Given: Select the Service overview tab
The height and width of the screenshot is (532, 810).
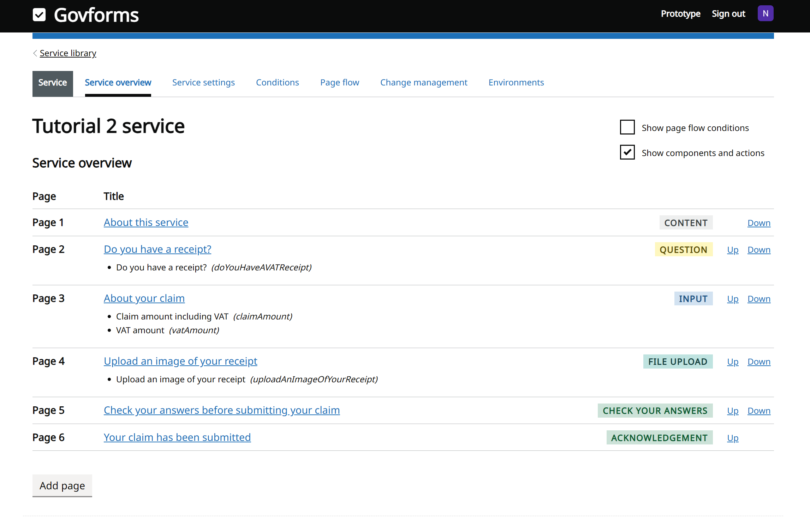Looking at the screenshot, I should (x=118, y=83).
